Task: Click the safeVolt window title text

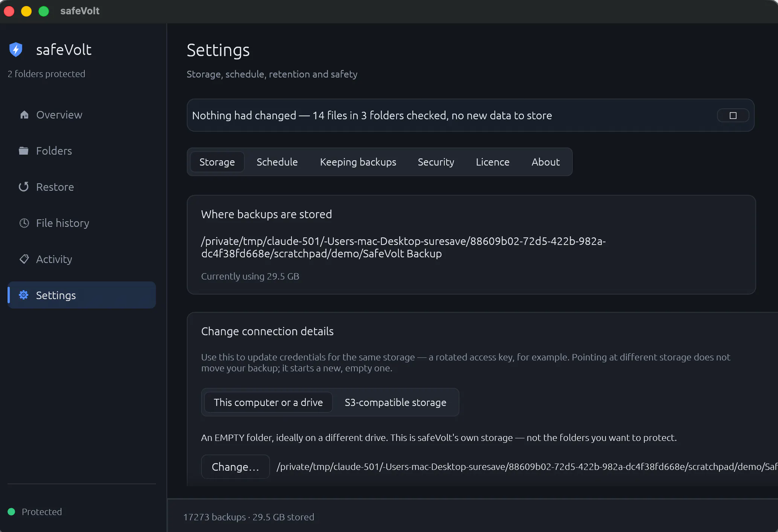Action: coord(80,11)
